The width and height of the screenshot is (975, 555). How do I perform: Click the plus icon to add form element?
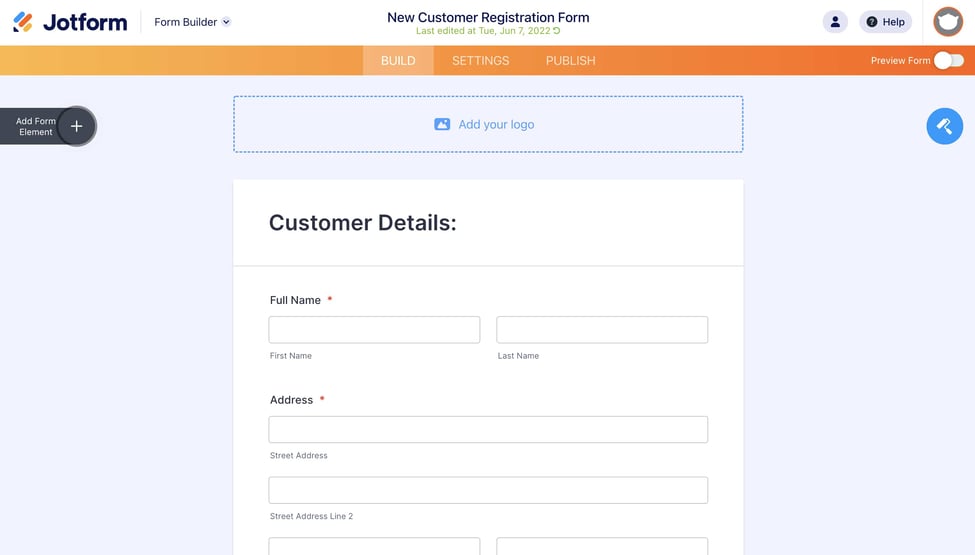click(77, 126)
